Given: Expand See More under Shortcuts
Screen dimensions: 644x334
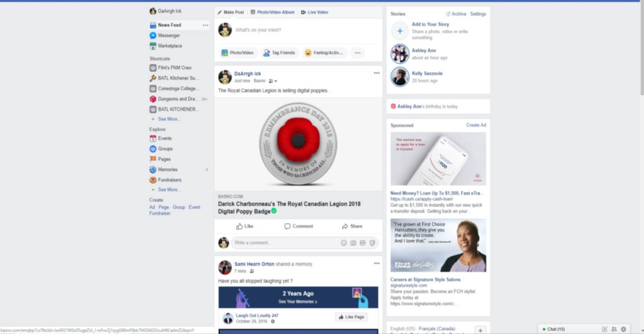Looking at the screenshot, I should tap(169, 119).
